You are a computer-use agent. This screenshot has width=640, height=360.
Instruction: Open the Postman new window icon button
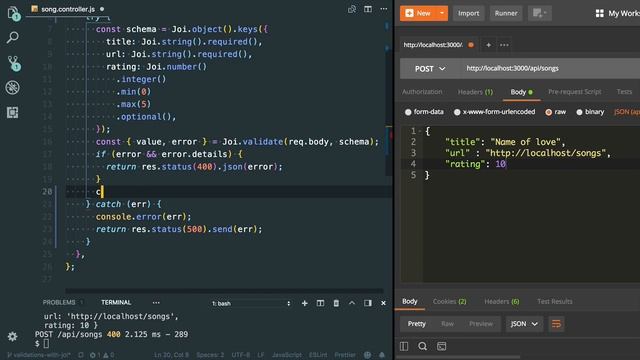540,13
